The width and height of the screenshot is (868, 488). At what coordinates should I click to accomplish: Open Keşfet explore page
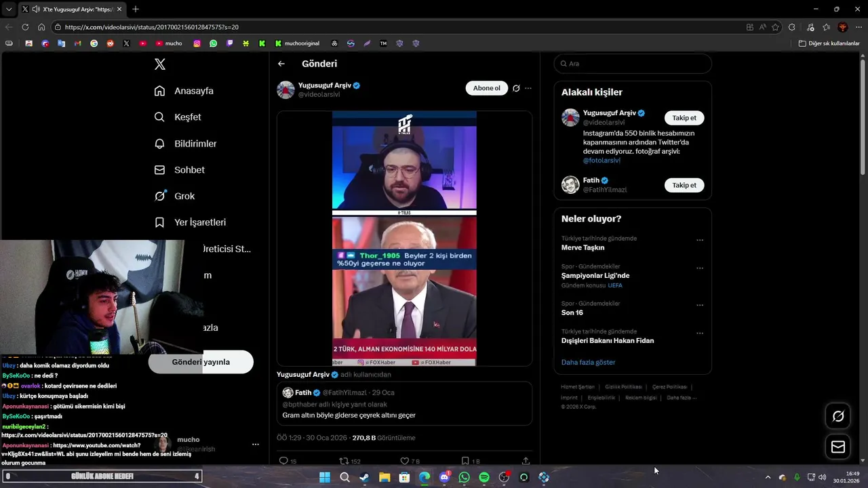click(x=178, y=117)
